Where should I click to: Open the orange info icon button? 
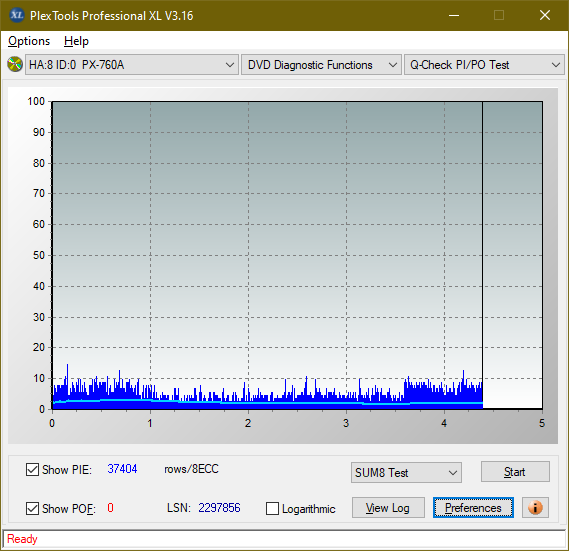point(535,507)
